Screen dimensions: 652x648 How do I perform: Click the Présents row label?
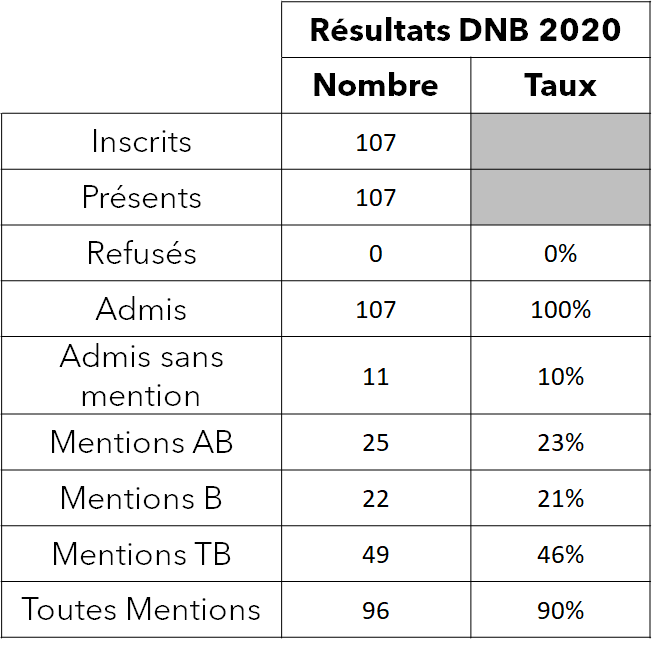point(141,197)
